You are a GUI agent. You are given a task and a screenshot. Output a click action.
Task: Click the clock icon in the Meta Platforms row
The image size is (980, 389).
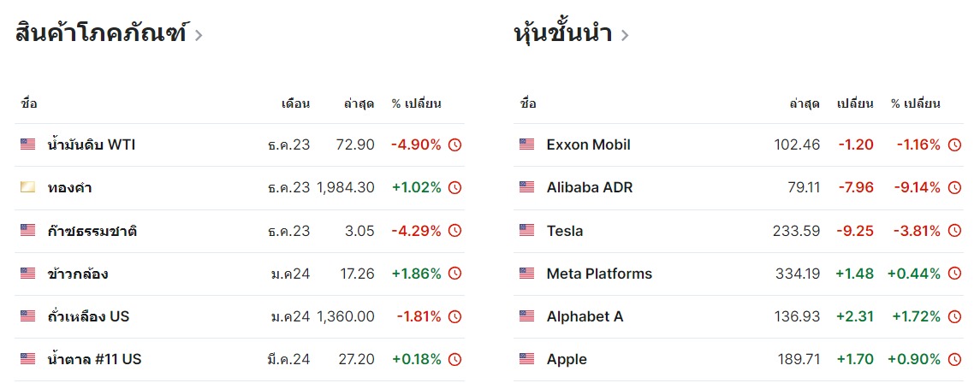954,274
